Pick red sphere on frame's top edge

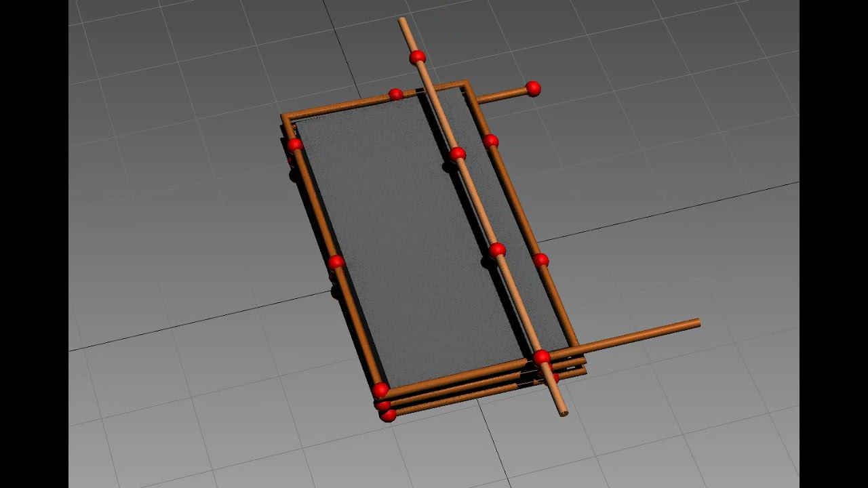point(396,94)
